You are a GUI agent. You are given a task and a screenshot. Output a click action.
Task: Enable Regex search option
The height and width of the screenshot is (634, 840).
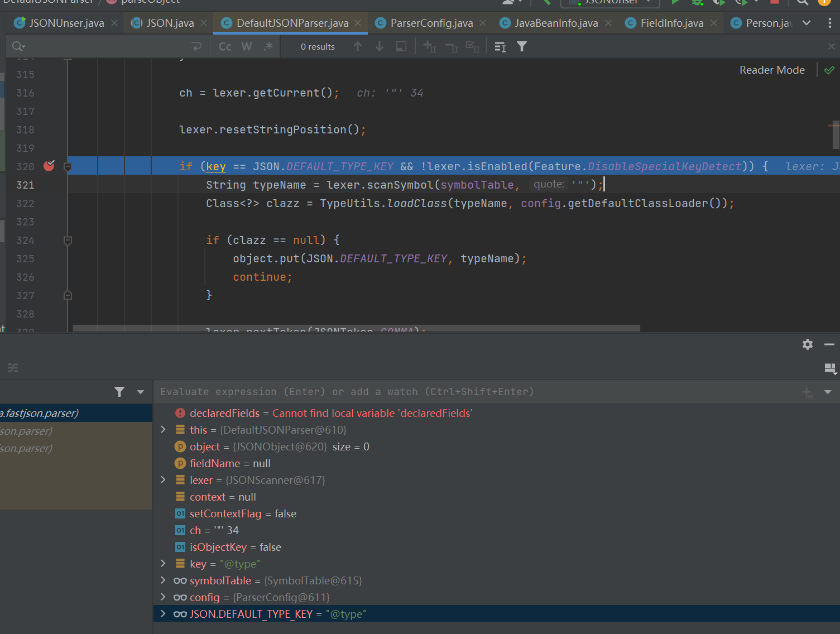tap(268, 47)
